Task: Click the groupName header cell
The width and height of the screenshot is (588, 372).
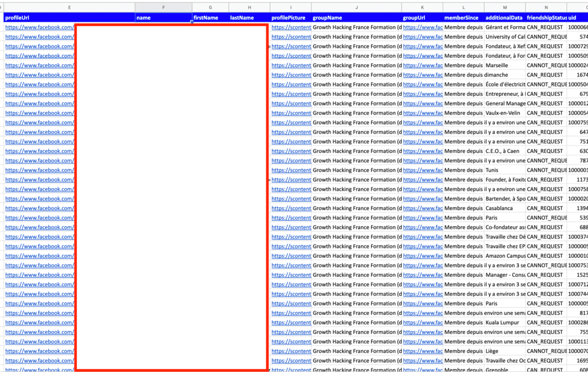Action: [356, 18]
